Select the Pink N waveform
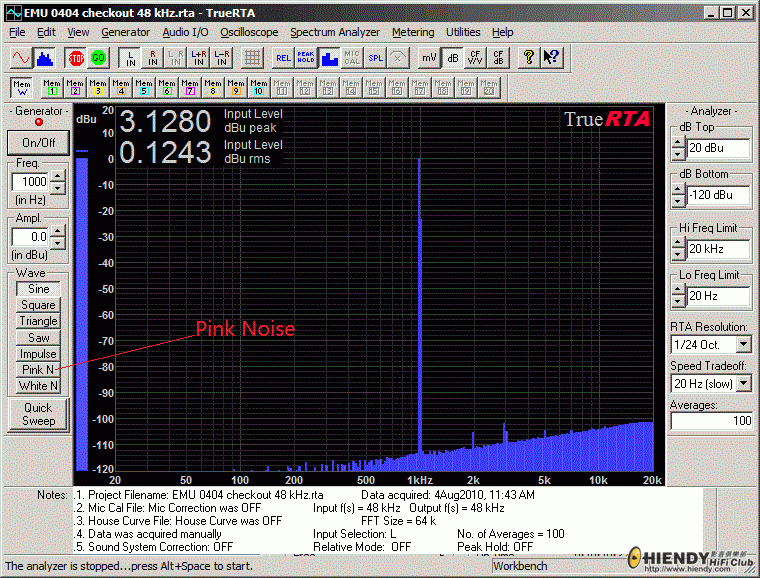This screenshot has height=578, width=760. click(38, 370)
